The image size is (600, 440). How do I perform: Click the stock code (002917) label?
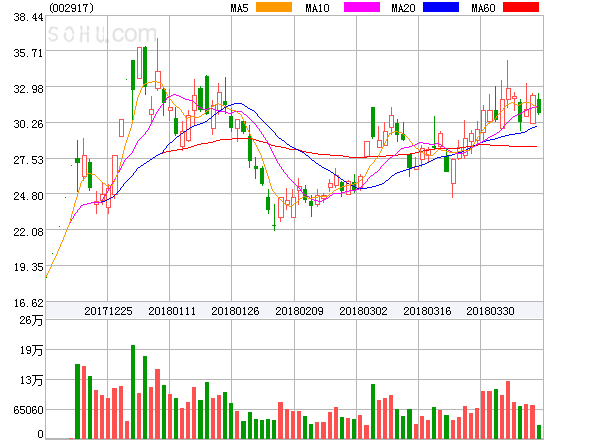[72, 8]
